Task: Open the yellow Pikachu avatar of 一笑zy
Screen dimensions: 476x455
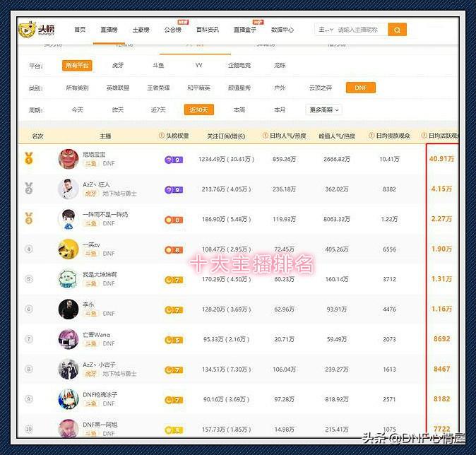Action: [69, 249]
